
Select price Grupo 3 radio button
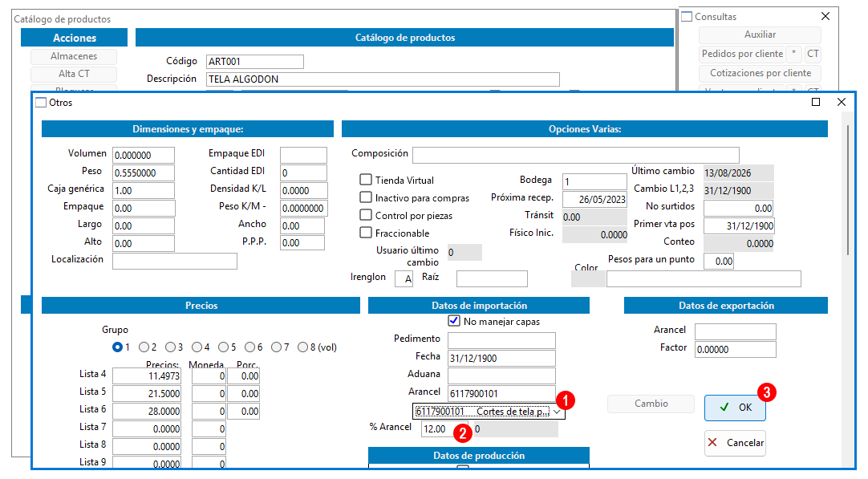pyautogui.click(x=171, y=347)
